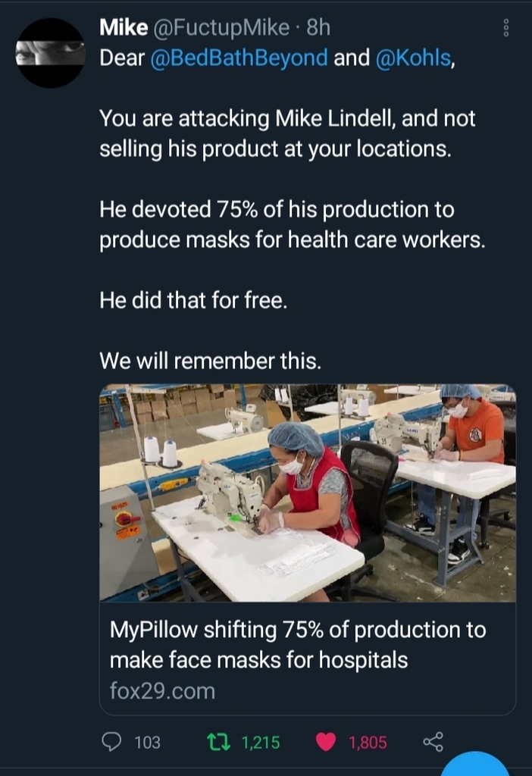Viewport: 532px width, 776px height.
Task: Tap the blue floating compose button
Action: tap(475, 765)
